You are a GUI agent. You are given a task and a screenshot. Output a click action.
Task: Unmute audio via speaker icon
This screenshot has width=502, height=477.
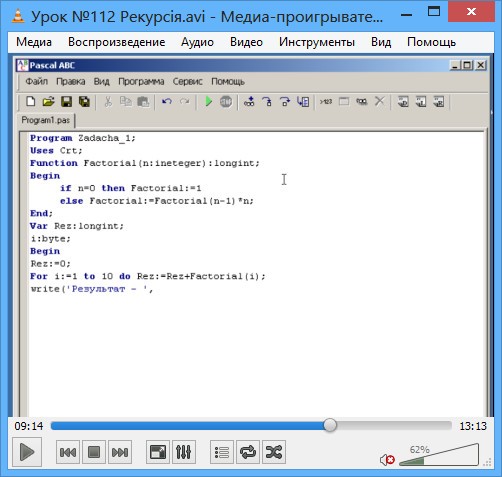[387, 460]
